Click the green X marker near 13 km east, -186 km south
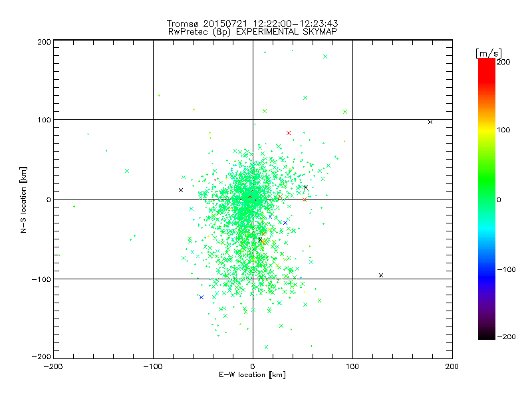Screen dimensions: 532x399 pyautogui.click(x=266, y=347)
